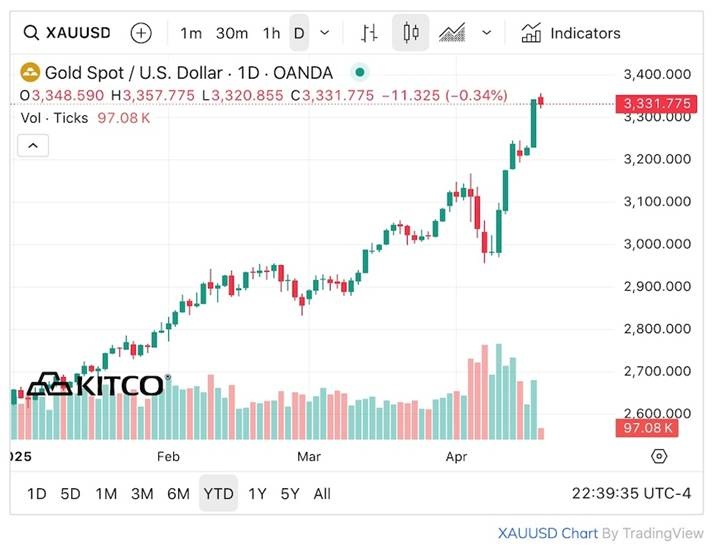This screenshot has width=716, height=552.
Task: Select the YTD date range tab
Action: [x=218, y=493]
